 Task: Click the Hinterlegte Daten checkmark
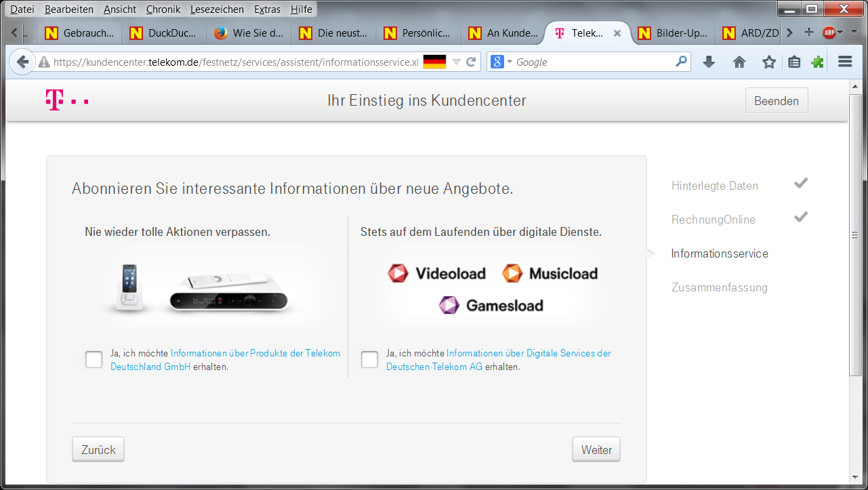pos(801,183)
